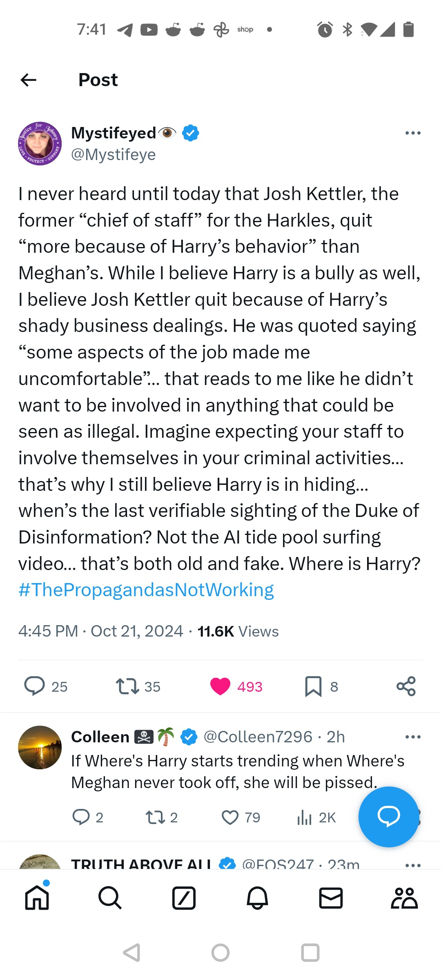The width and height of the screenshot is (441, 980).
Task: Tap the blue floating reply button
Action: click(388, 817)
